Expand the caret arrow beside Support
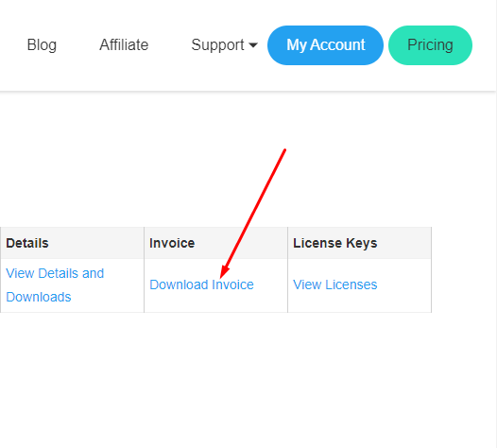The image size is (497, 448). coord(253,45)
